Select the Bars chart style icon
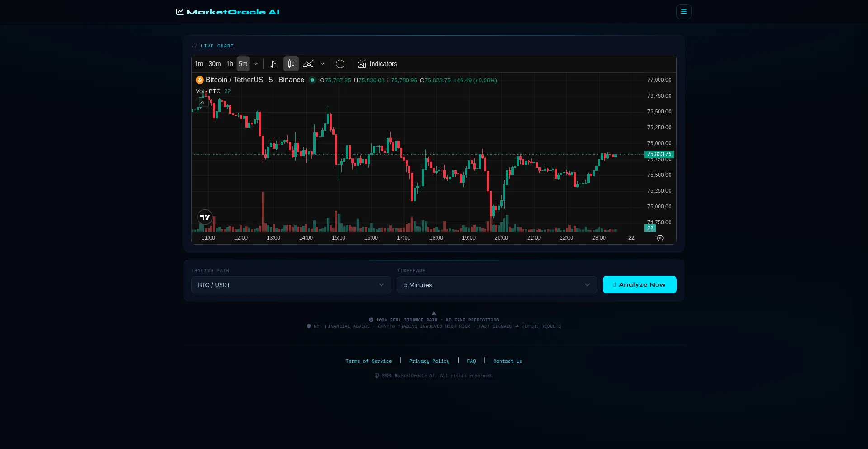This screenshot has width=868, height=449. tap(274, 64)
